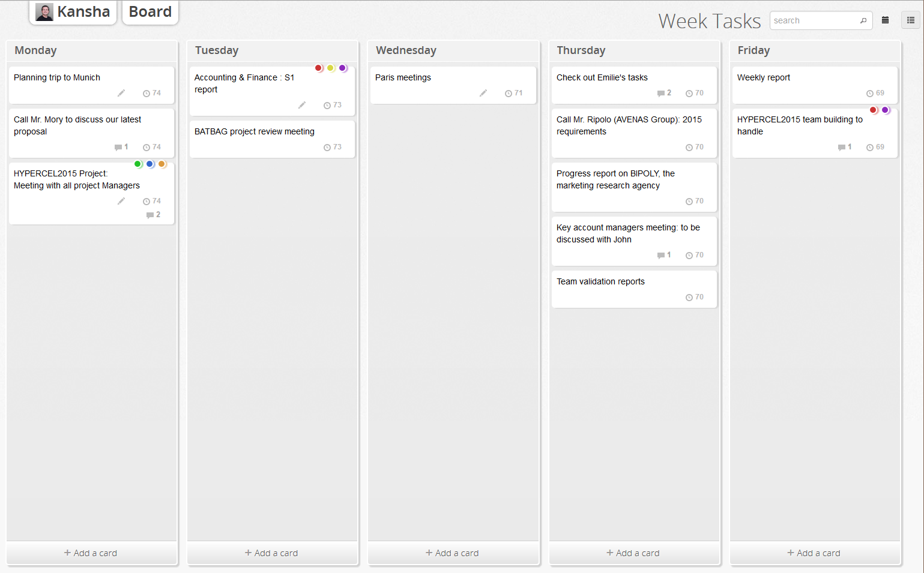Switch to calendar view icon in header
This screenshot has width=924, height=573.
[885, 20]
